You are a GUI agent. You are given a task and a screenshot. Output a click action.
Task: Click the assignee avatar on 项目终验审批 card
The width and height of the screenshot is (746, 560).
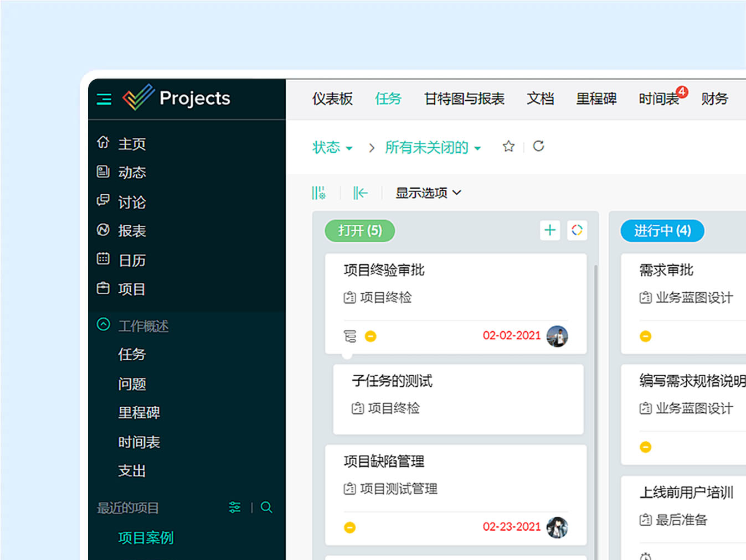click(557, 336)
